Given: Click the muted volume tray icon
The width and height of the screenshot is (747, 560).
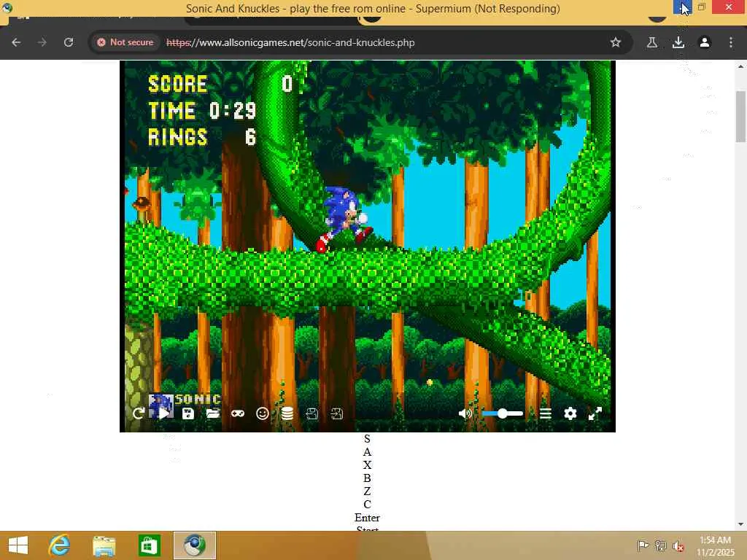Looking at the screenshot, I should tap(678, 545).
